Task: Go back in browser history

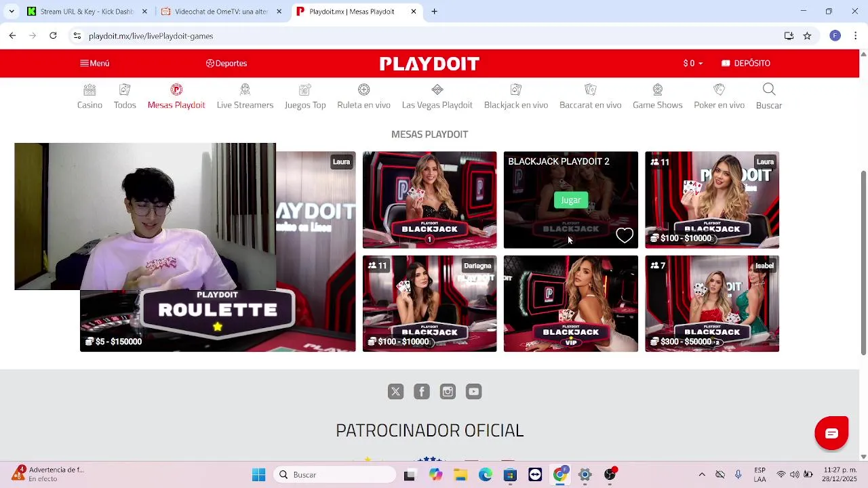Action: pos(12,36)
